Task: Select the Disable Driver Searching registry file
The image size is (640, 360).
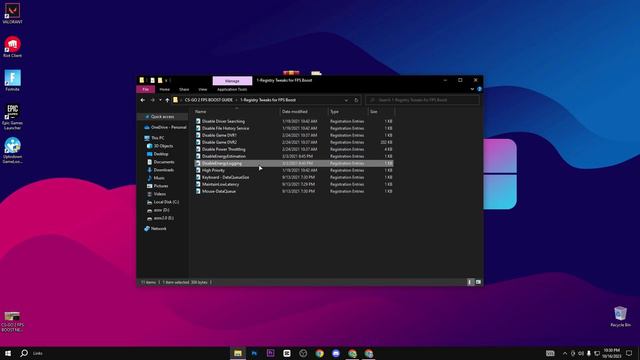Action: click(294, 121)
